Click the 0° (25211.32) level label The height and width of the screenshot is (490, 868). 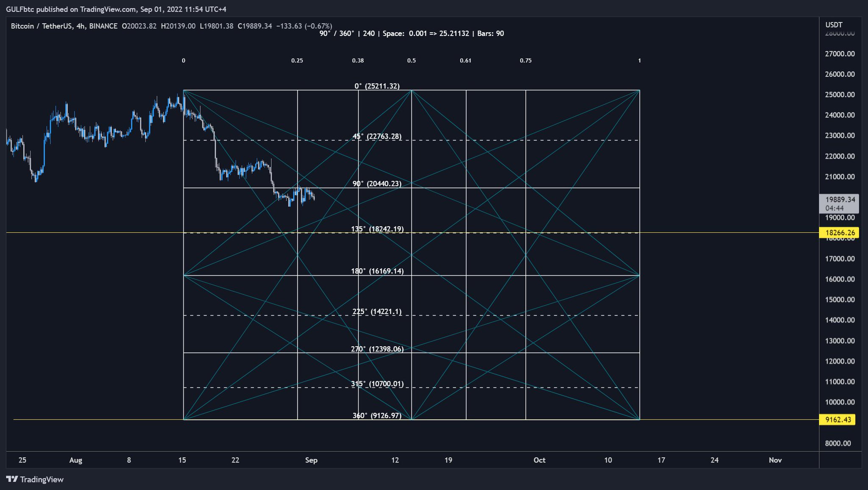point(377,86)
